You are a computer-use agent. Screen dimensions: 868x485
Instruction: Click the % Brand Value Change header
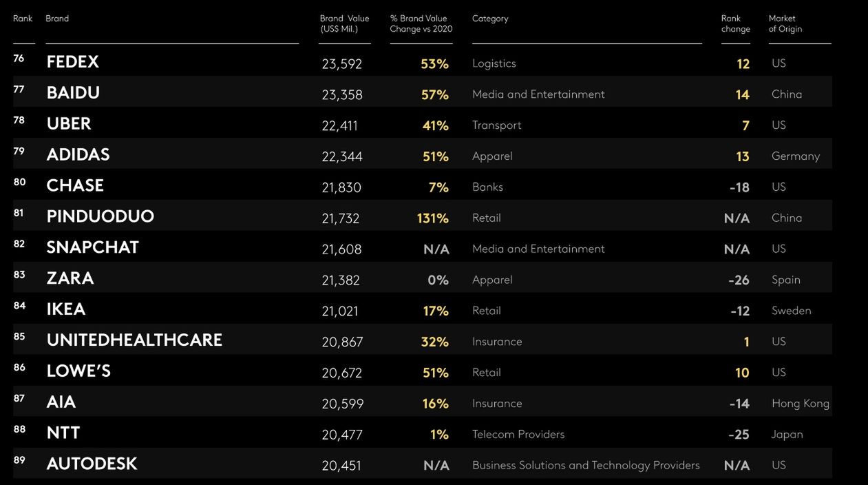[421, 23]
